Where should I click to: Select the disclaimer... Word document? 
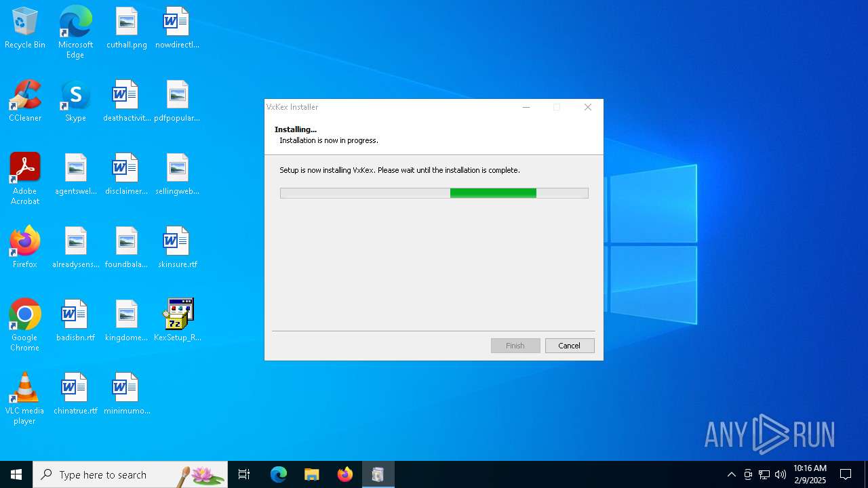[126, 175]
